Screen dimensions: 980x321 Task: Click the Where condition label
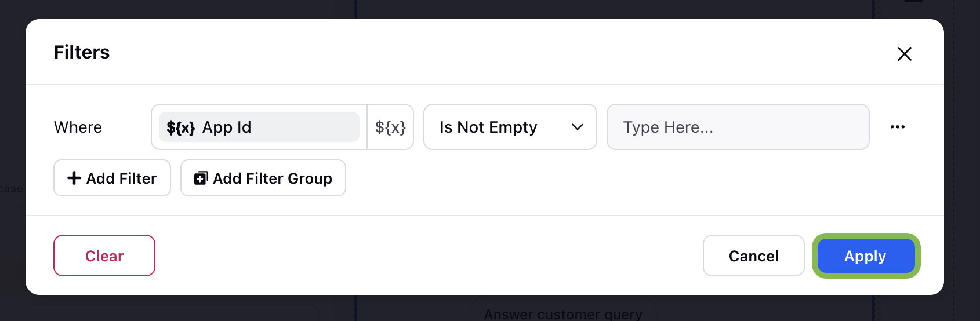click(x=78, y=127)
